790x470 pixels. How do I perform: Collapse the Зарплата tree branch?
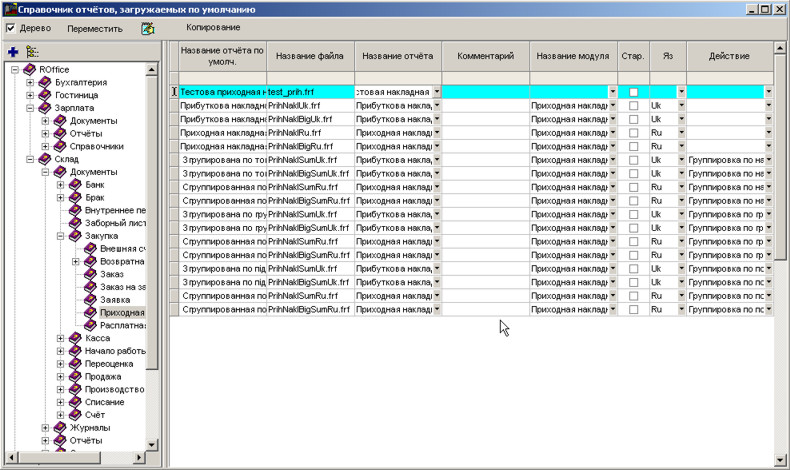coord(31,108)
